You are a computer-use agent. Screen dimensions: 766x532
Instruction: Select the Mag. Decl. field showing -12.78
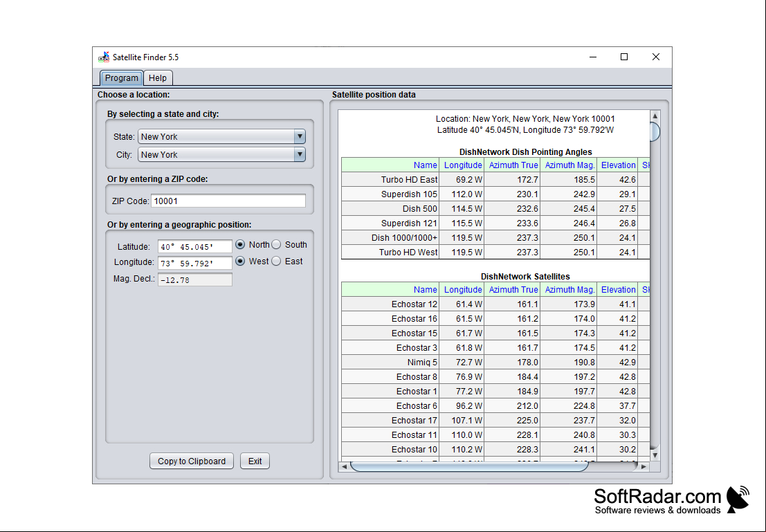coord(195,280)
